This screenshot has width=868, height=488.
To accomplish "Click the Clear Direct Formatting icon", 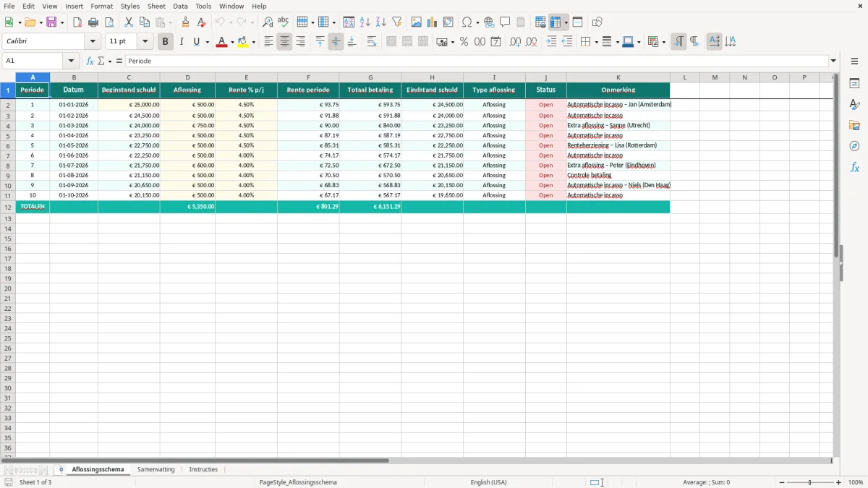I will (202, 22).
